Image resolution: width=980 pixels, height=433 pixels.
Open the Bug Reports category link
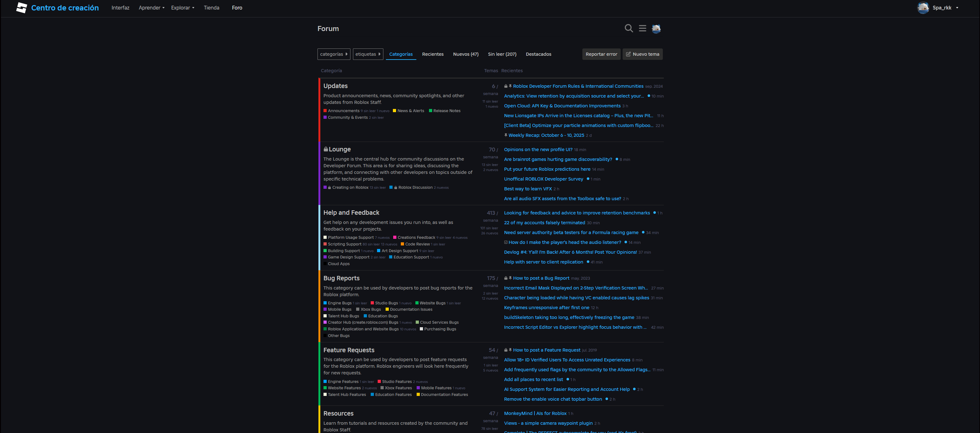(x=341, y=278)
